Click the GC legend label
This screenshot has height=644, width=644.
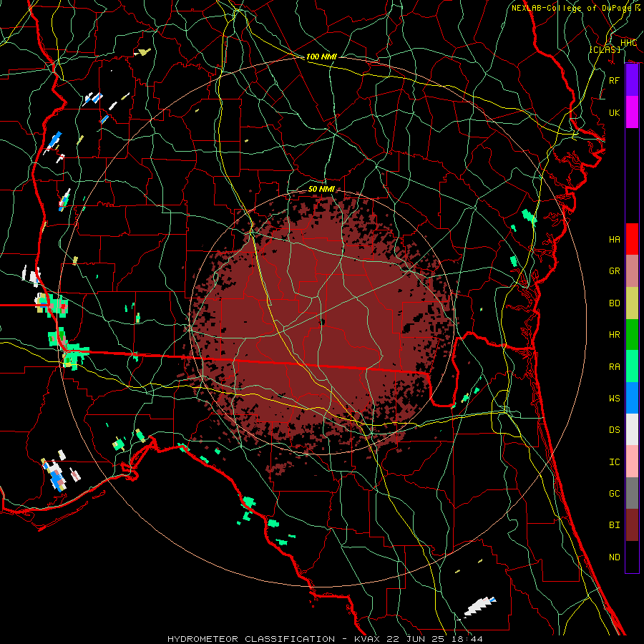click(614, 494)
